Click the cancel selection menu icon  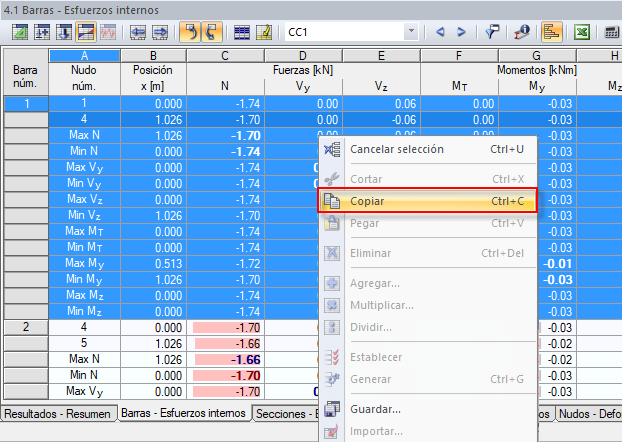[x=332, y=150]
